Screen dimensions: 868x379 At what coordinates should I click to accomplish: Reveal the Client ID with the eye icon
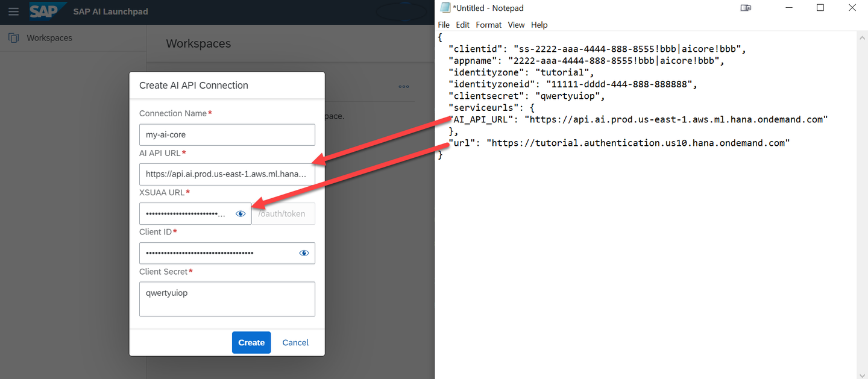pyautogui.click(x=304, y=253)
